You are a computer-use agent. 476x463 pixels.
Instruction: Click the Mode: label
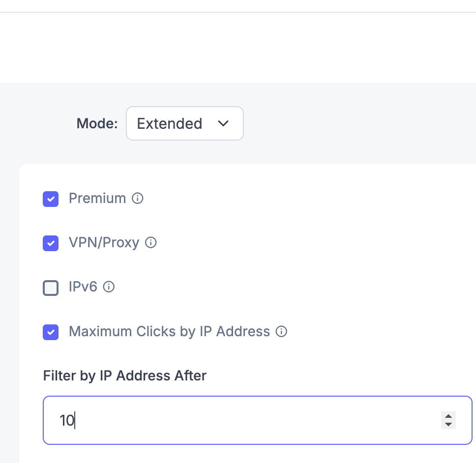click(x=97, y=123)
